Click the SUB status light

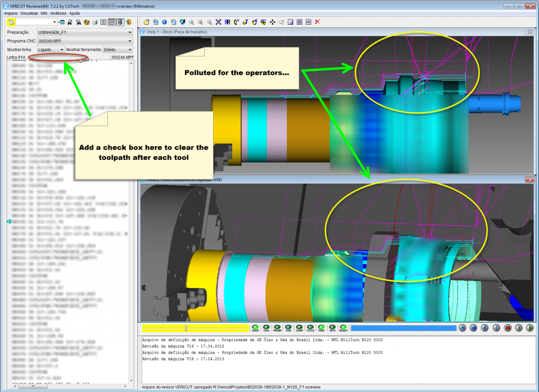[288, 328]
